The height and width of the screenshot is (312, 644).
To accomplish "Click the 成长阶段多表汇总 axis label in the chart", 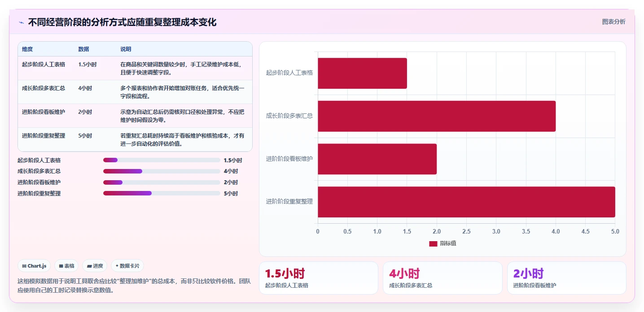I will click(289, 116).
